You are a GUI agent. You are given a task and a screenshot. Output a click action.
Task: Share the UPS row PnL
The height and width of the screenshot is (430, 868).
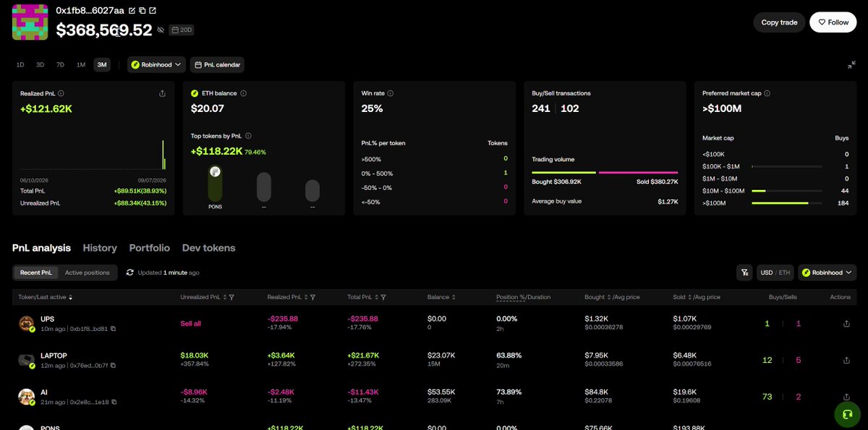tap(846, 324)
